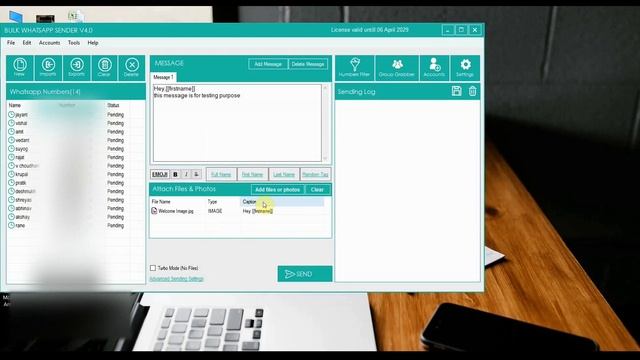Click the Export numbers icon

(76, 68)
